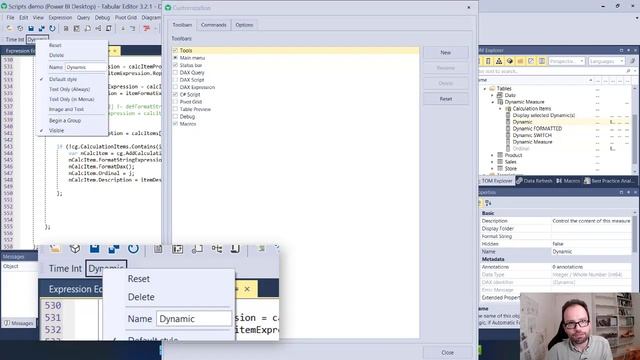The height and width of the screenshot is (360, 640).
Task: Click the pin icon of TOM Explorer panel header
Action: point(629,50)
